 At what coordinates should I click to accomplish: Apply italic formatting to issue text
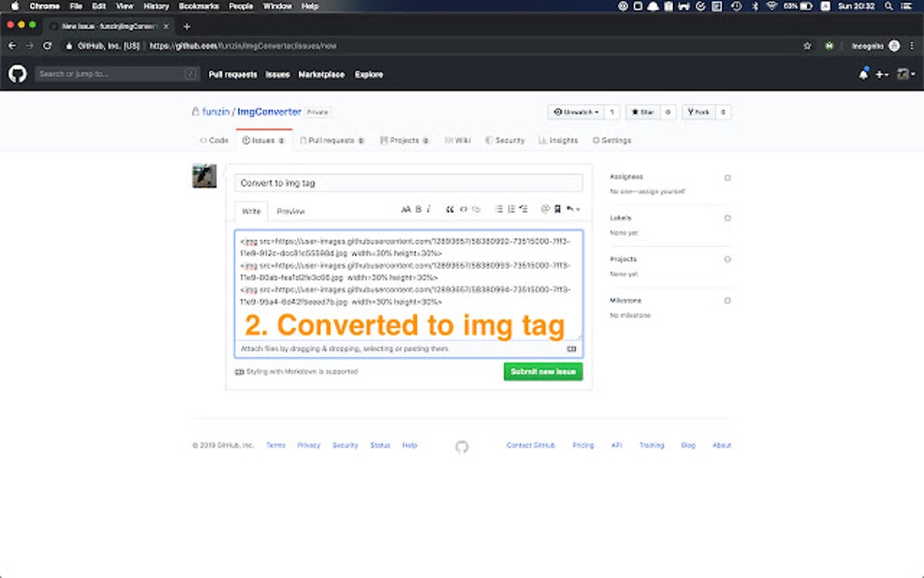click(x=427, y=208)
